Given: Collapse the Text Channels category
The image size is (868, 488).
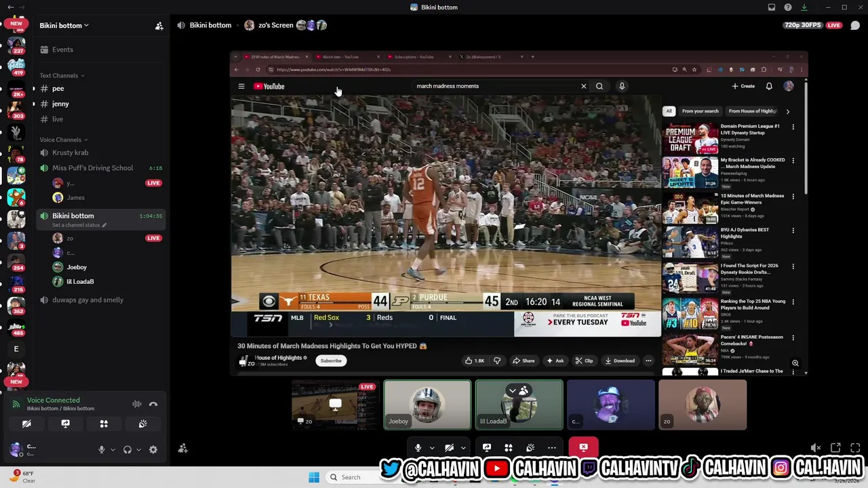Looking at the screenshot, I should [x=62, y=75].
